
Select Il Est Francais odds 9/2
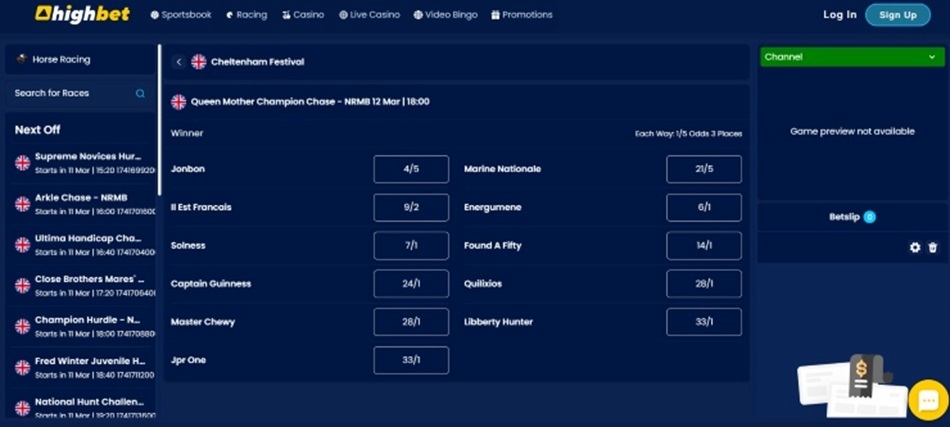[411, 207]
